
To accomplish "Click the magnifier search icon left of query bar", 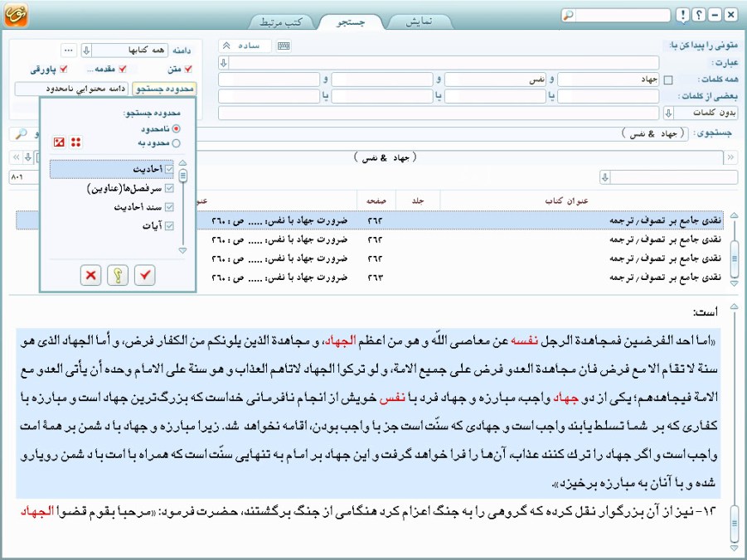I will (x=21, y=134).
